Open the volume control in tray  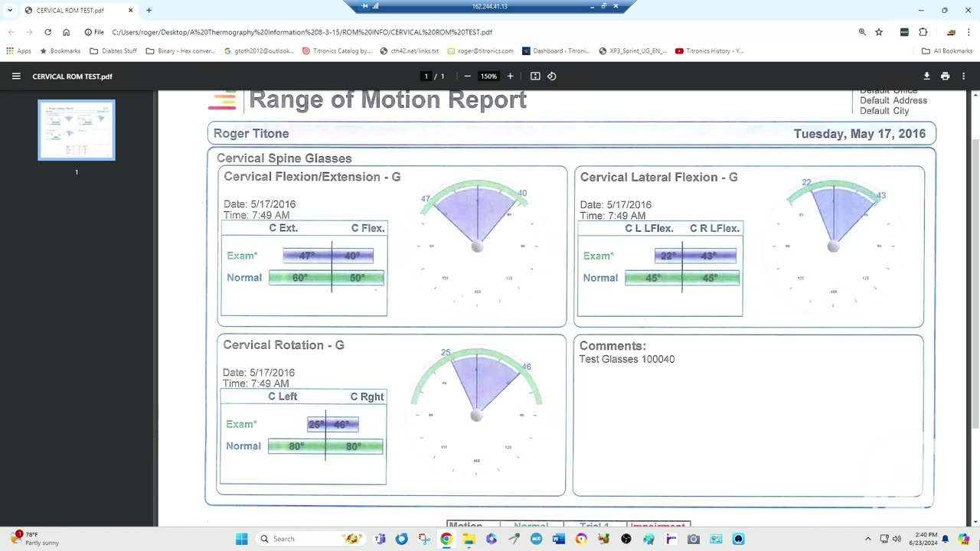(x=897, y=539)
